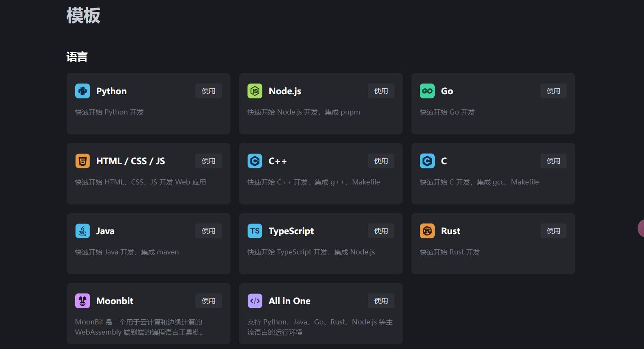Click description '快速开始 Go 开发'

coord(447,112)
